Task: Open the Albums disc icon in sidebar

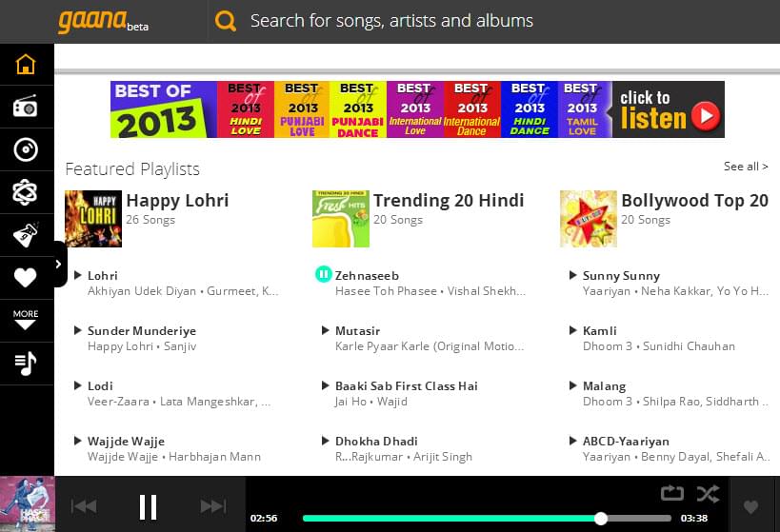Action: 26,149
